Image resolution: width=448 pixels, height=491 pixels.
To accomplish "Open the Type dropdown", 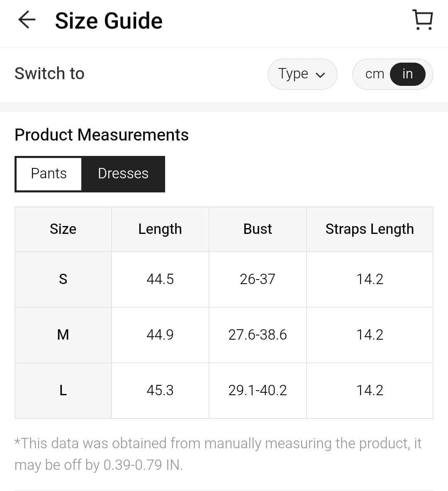I will coord(302,74).
